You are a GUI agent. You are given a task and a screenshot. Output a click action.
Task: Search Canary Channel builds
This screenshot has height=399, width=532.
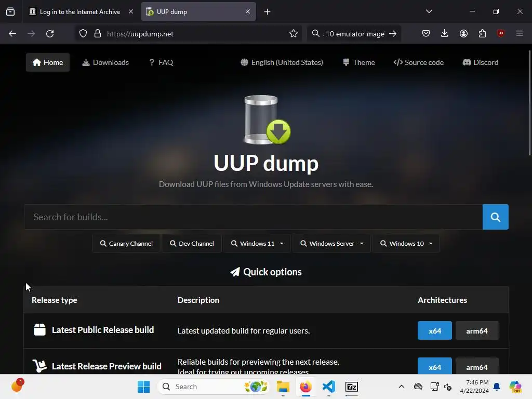click(x=126, y=244)
